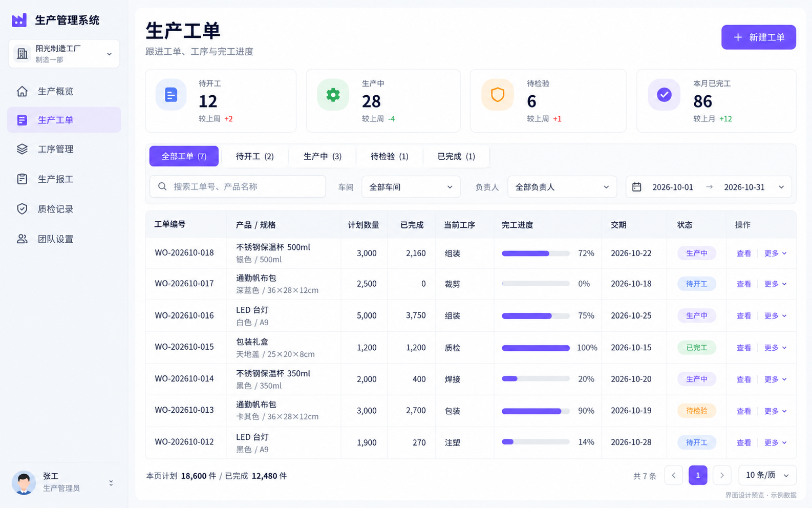Click 查看 for order WO-202610-013
Image resolution: width=812 pixels, height=508 pixels.
click(x=744, y=411)
